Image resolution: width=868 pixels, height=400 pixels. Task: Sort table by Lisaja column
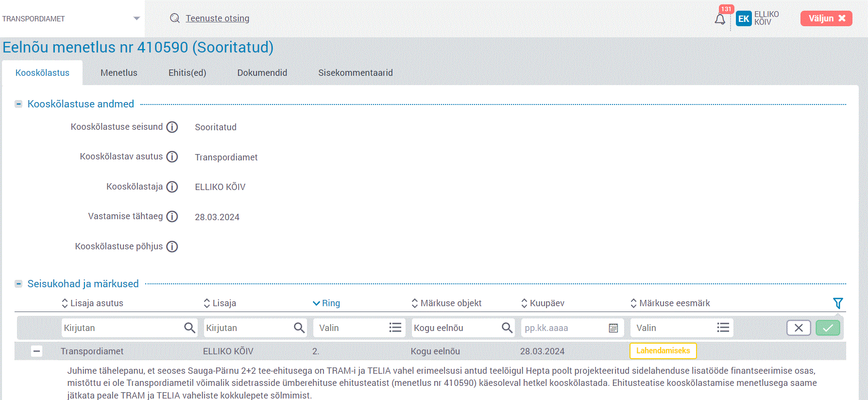click(x=220, y=303)
